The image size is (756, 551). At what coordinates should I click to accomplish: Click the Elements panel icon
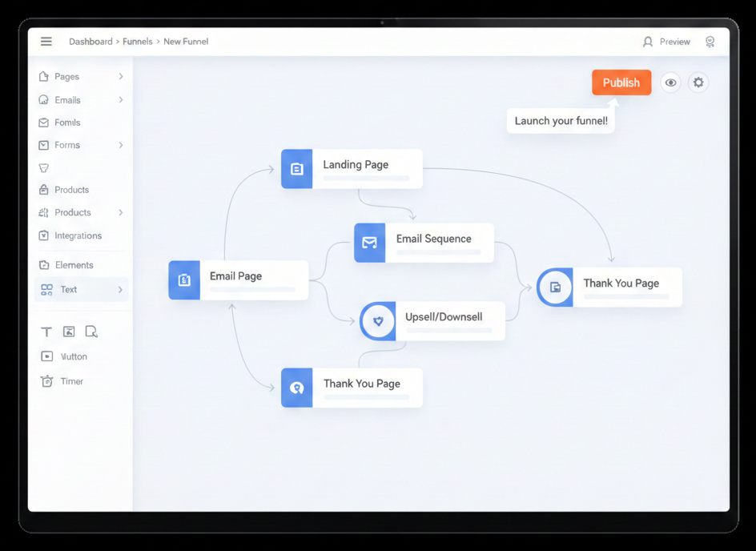44,264
